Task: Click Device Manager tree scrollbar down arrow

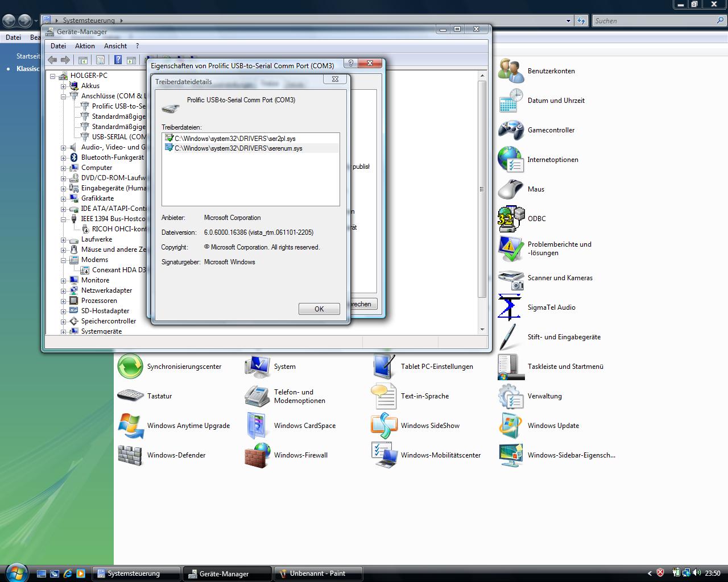Action: click(x=482, y=329)
